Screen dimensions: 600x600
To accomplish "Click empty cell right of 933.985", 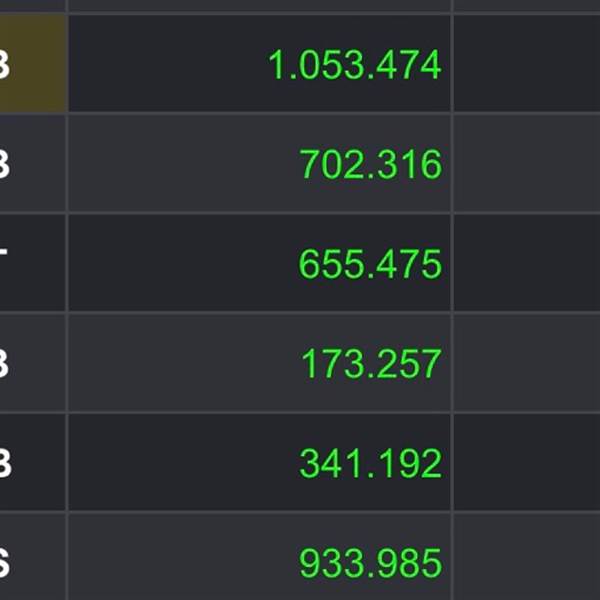I will 527,557.
